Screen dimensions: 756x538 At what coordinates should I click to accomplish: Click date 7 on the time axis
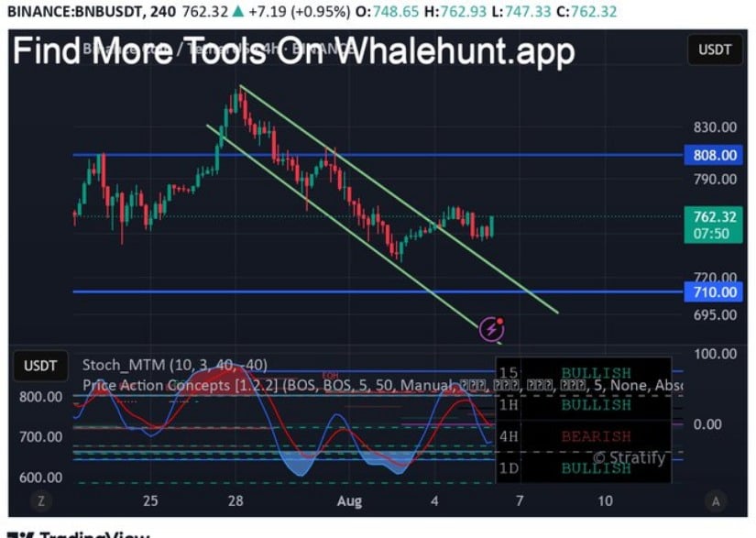(x=520, y=500)
